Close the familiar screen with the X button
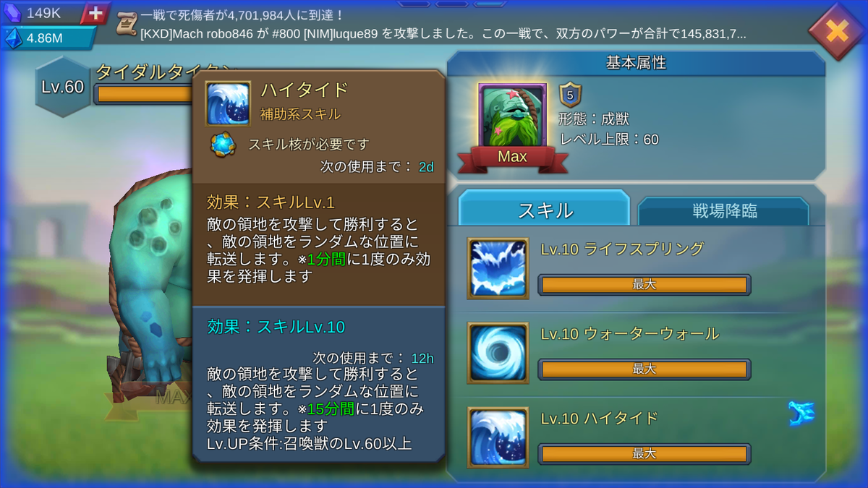 tap(836, 31)
